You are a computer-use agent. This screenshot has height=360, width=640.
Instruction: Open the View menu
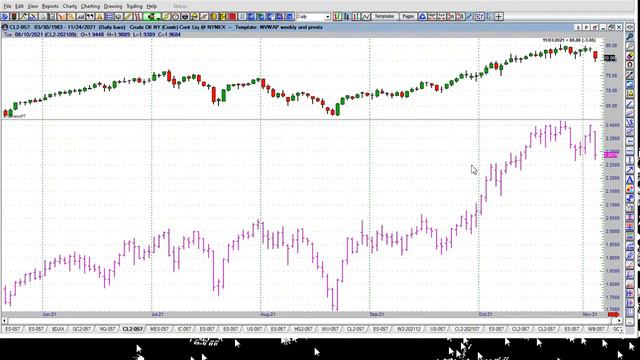[32, 7]
